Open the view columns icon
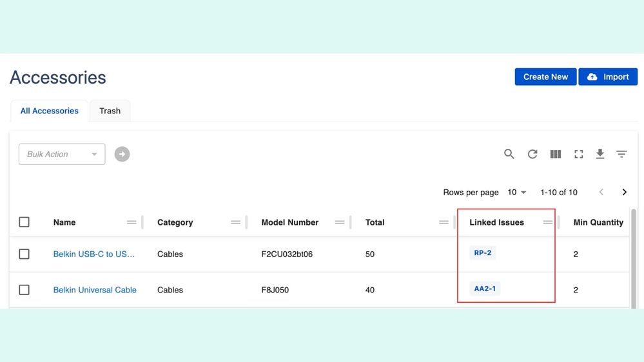 coord(555,154)
